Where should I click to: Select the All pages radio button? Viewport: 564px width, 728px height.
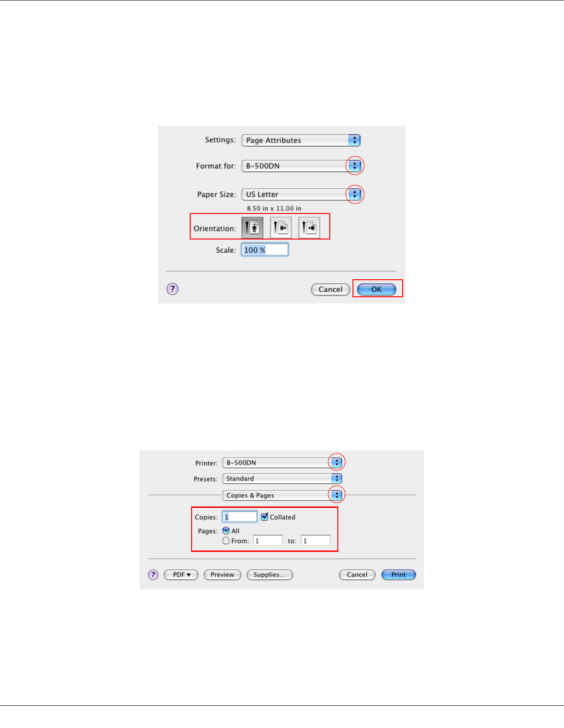point(226,531)
